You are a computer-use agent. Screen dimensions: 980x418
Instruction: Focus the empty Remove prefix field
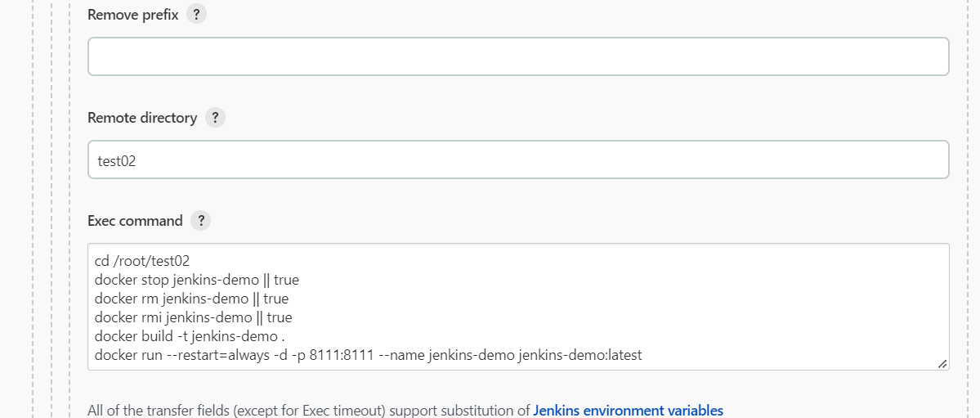click(518, 56)
